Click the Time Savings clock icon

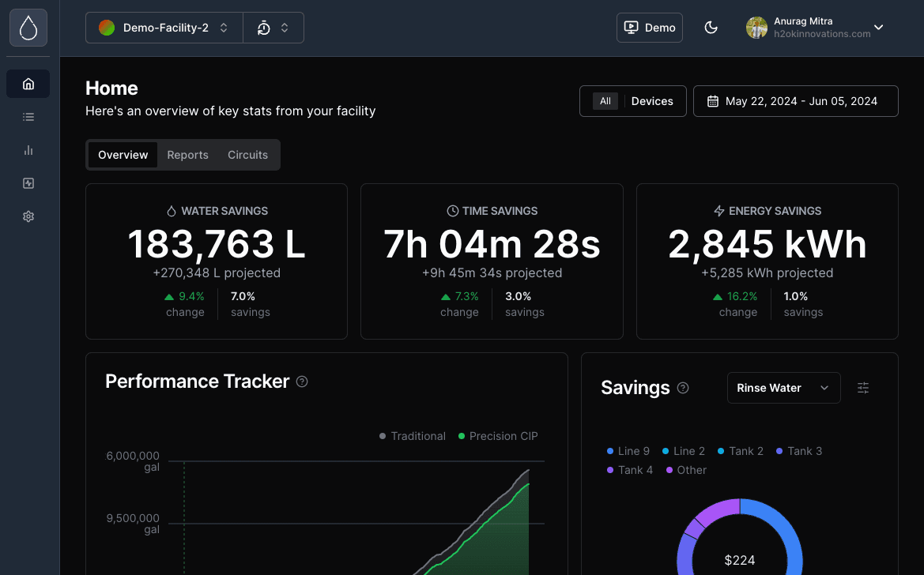453,211
